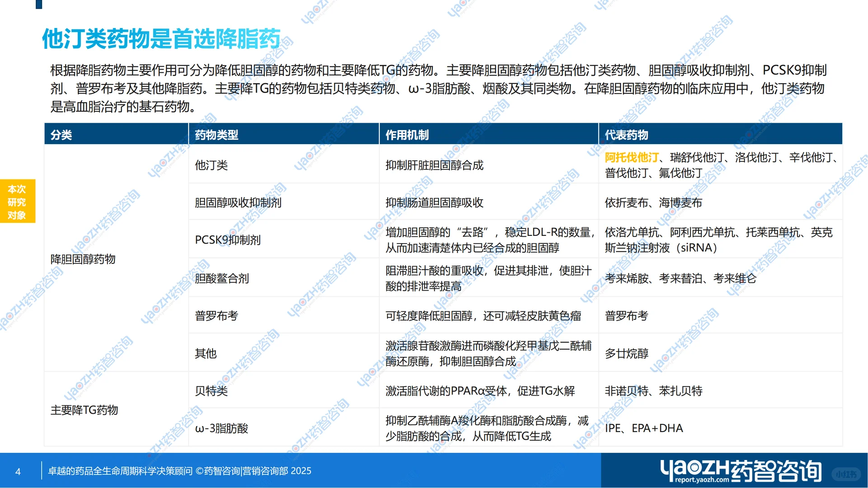The height and width of the screenshot is (488, 868).
Task: Select the 胆固醇吸收抑制剂 cell
Action: coord(283,202)
